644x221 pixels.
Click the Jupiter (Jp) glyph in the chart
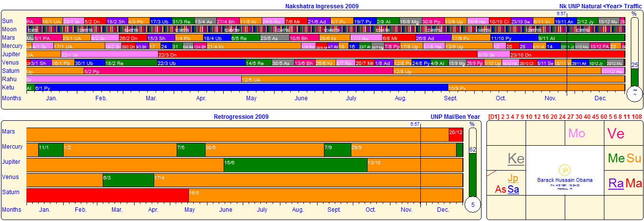[x=512, y=178]
